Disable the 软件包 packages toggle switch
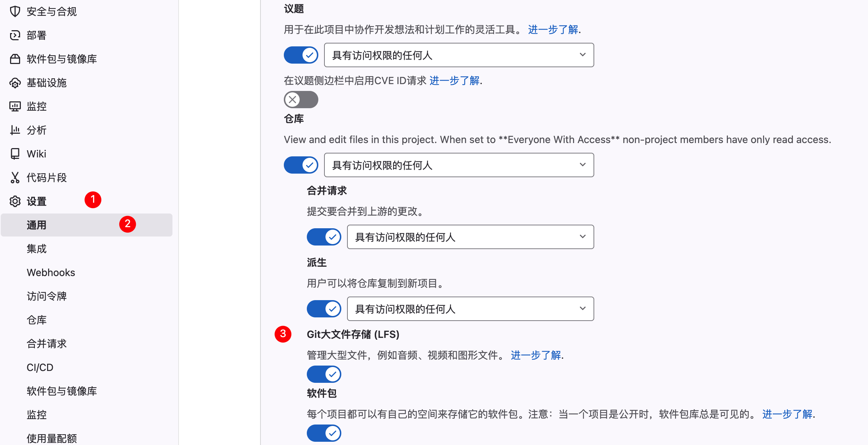Viewport: 868px width, 445px height. pyautogui.click(x=323, y=433)
